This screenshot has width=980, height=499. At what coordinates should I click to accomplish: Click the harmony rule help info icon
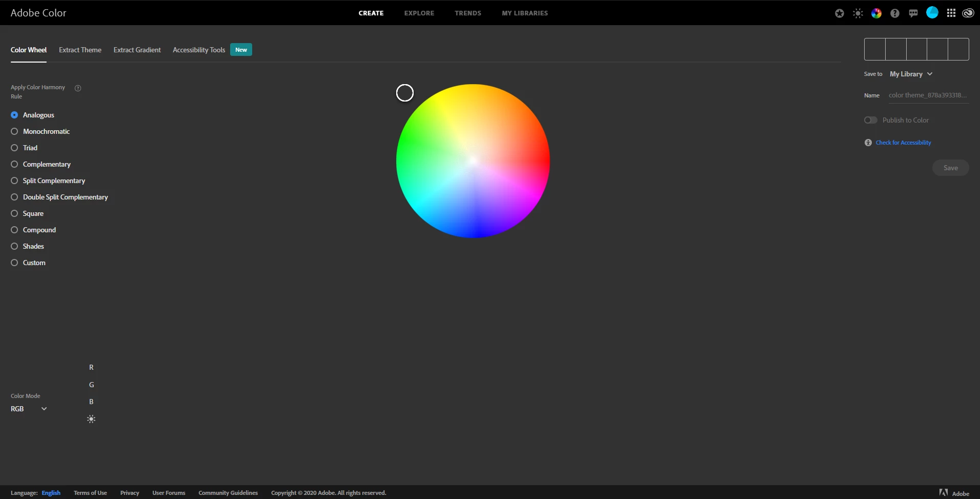tap(78, 88)
